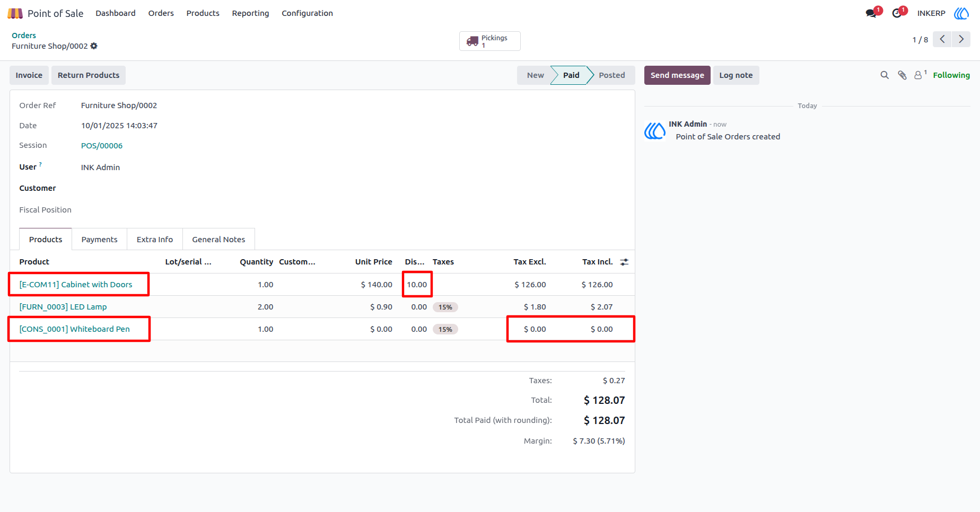The height and width of the screenshot is (512, 980).
Task: Click the 15% tax tag on LED Lamp row
Action: pos(445,307)
